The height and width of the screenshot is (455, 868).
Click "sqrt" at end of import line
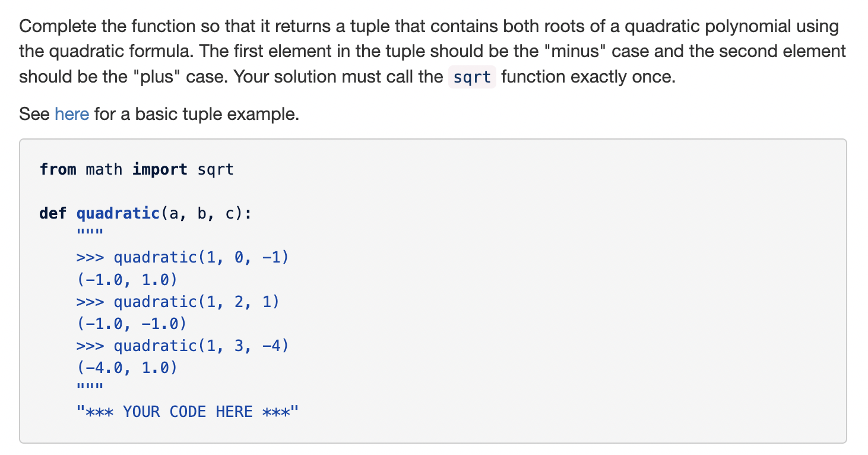pyautogui.click(x=216, y=170)
